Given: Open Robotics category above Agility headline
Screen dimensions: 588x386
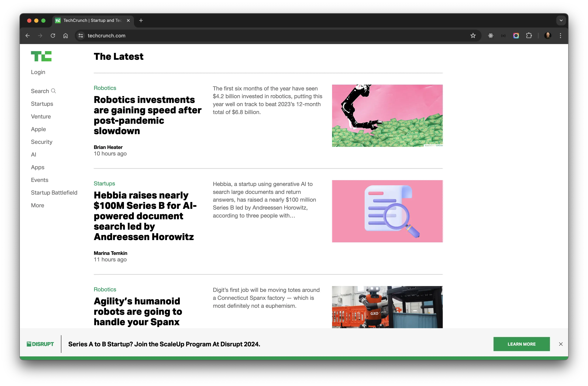Looking at the screenshot, I should click(x=105, y=289).
